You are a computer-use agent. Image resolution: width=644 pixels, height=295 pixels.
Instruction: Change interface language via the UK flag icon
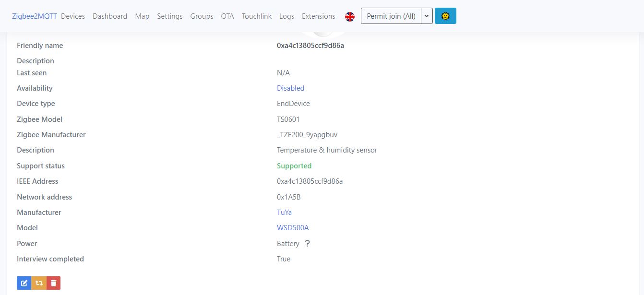[x=350, y=16]
